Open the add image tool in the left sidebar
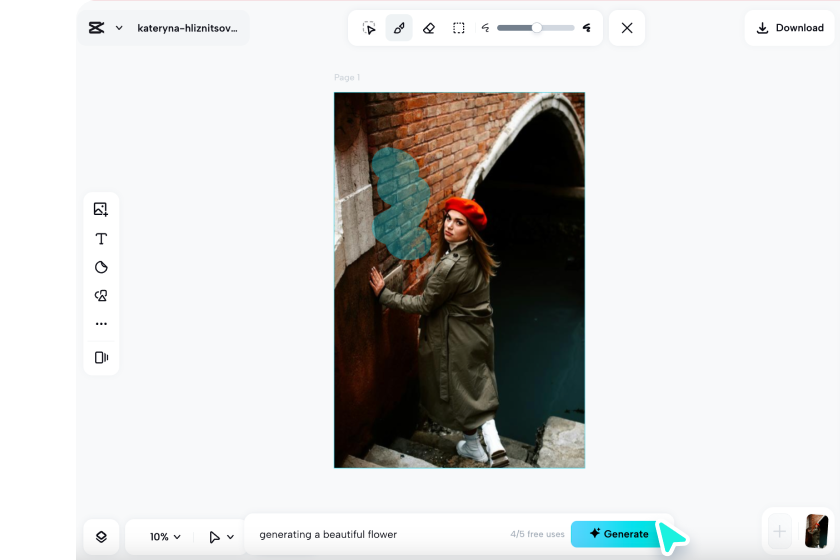The image size is (840, 560). (101, 209)
